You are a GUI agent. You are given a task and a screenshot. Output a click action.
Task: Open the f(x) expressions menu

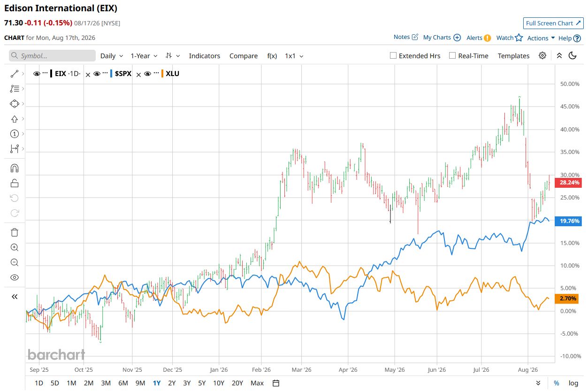pos(272,55)
